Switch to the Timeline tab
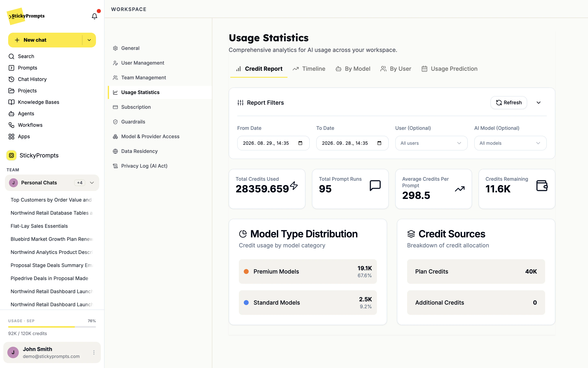This screenshot has height=368, width=588. (309, 69)
